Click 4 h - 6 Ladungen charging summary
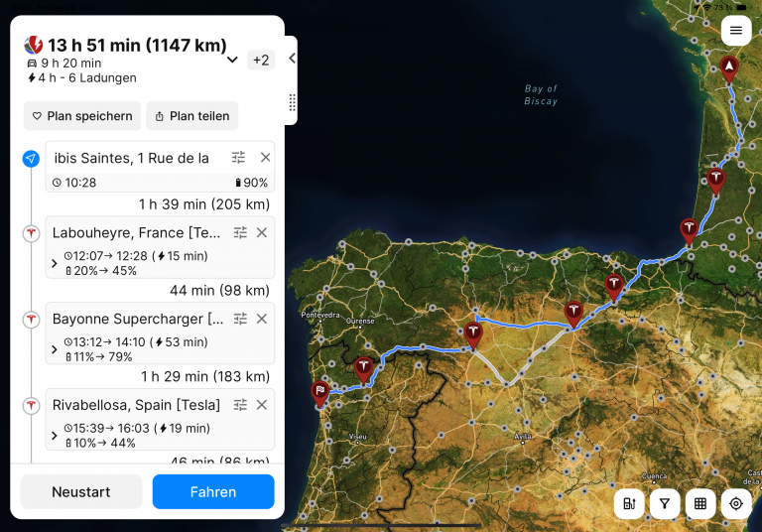The height and width of the screenshot is (532, 762). point(82,77)
